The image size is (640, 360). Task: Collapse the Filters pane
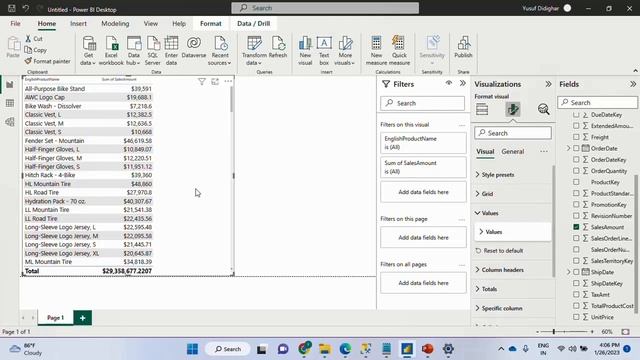tap(462, 83)
